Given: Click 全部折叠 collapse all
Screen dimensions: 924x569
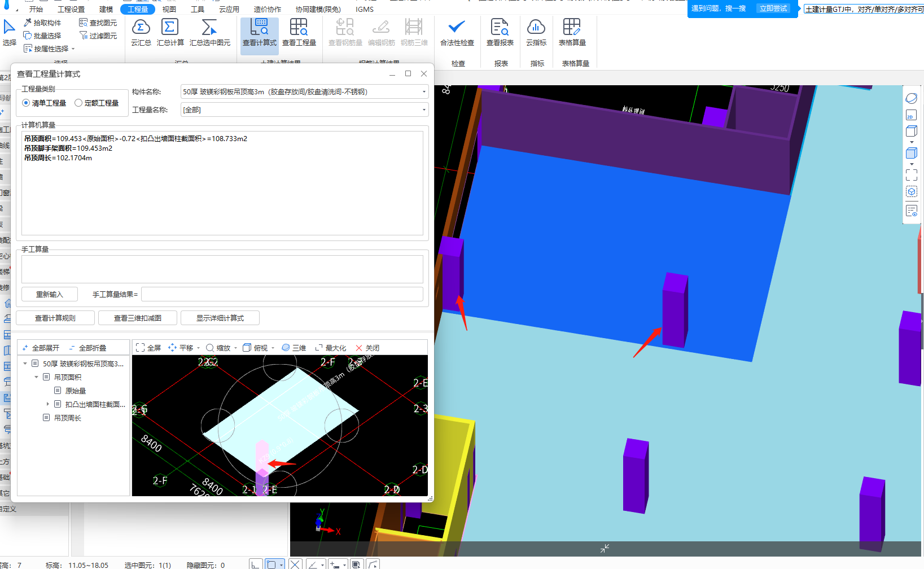Looking at the screenshot, I should (x=87, y=348).
